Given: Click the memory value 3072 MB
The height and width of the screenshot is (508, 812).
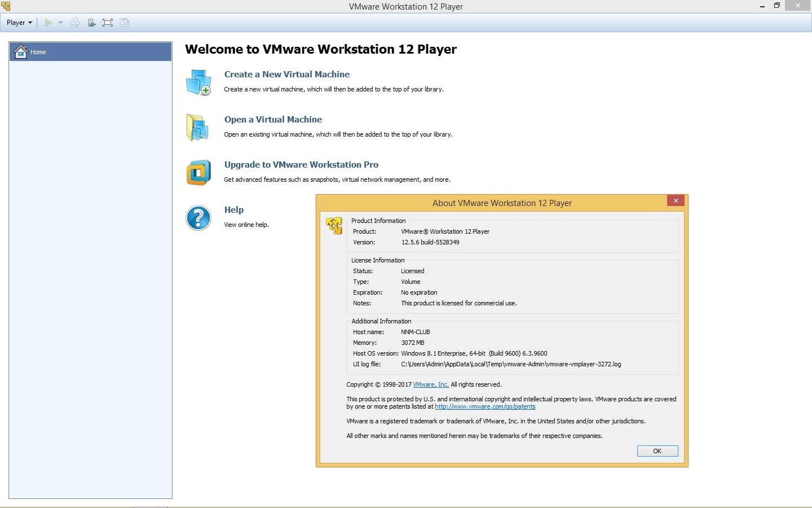Looking at the screenshot, I should pyautogui.click(x=413, y=343).
